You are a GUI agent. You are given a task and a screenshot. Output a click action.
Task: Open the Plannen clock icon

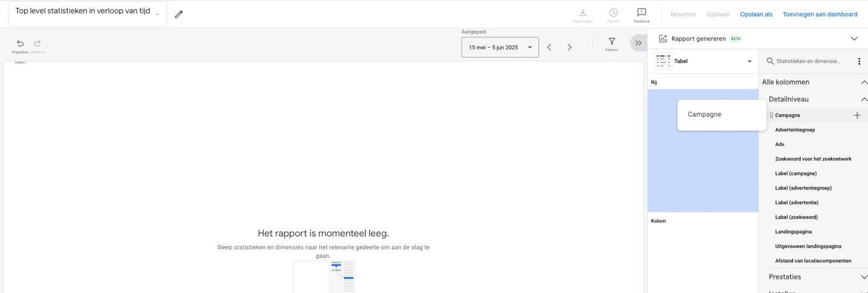pos(613,13)
